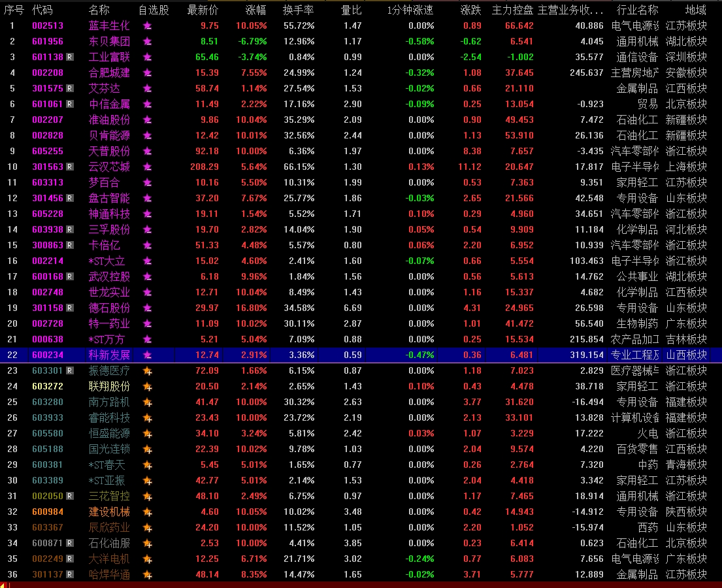Select stock code 002513
Image resolution: width=722 pixels, height=588 pixels.
48,25
